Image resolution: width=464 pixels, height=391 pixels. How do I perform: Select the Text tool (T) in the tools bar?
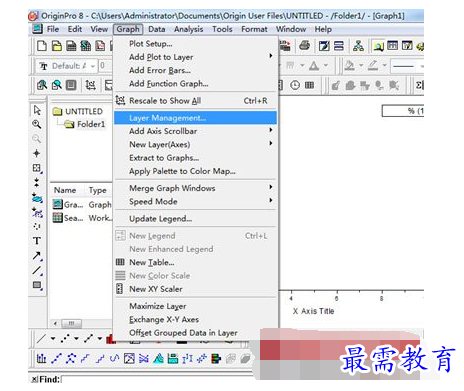click(x=37, y=241)
